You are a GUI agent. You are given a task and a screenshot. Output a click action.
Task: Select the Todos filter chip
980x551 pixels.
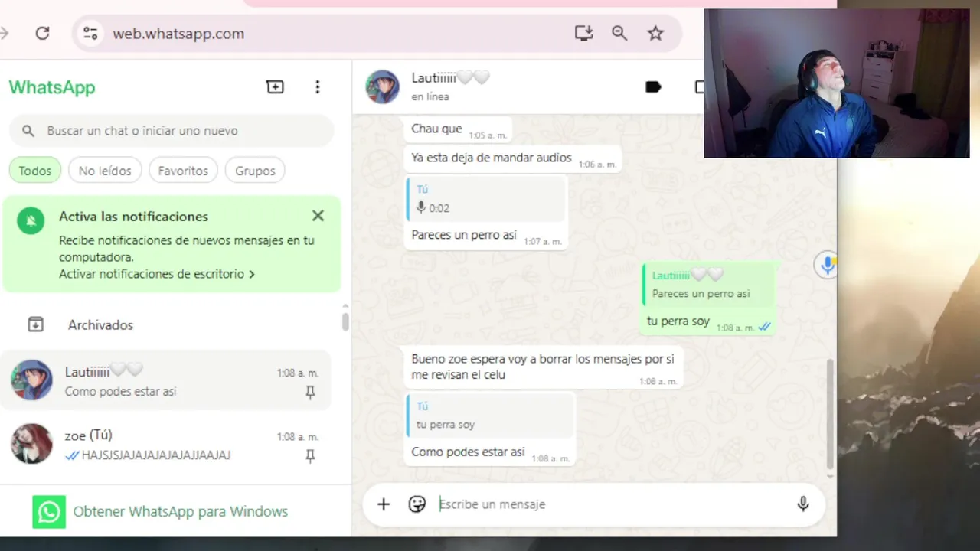(34, 171)
